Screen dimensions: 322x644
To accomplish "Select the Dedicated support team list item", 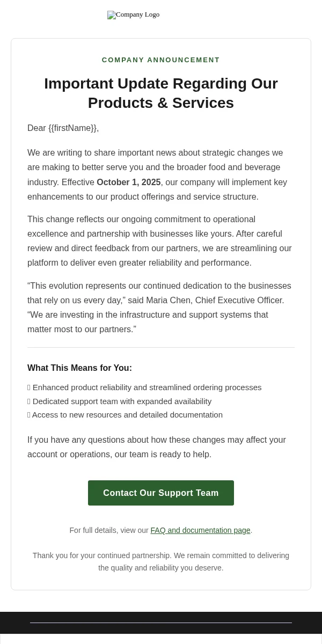I will click(x=120, y=401).
